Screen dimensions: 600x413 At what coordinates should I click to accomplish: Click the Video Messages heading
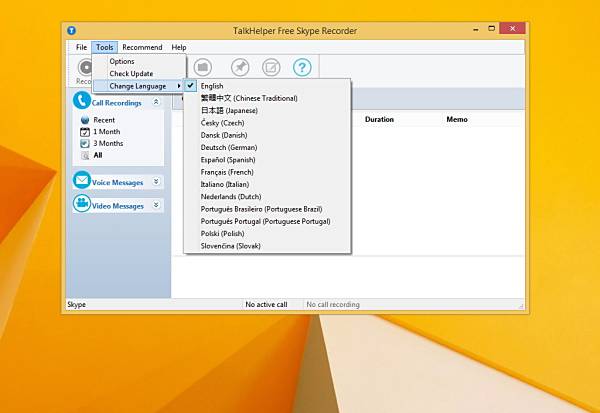(118, 206)
